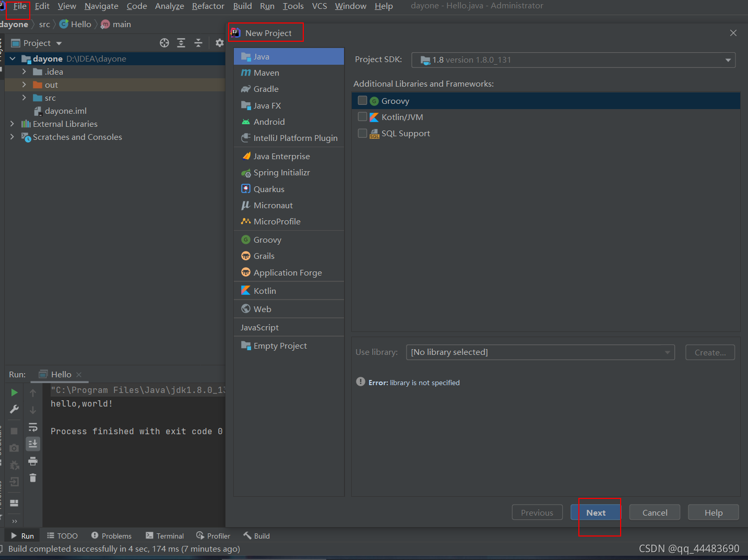Click the wrench icon in Run panel
748x560 pixels.
(x=15, y=409)
